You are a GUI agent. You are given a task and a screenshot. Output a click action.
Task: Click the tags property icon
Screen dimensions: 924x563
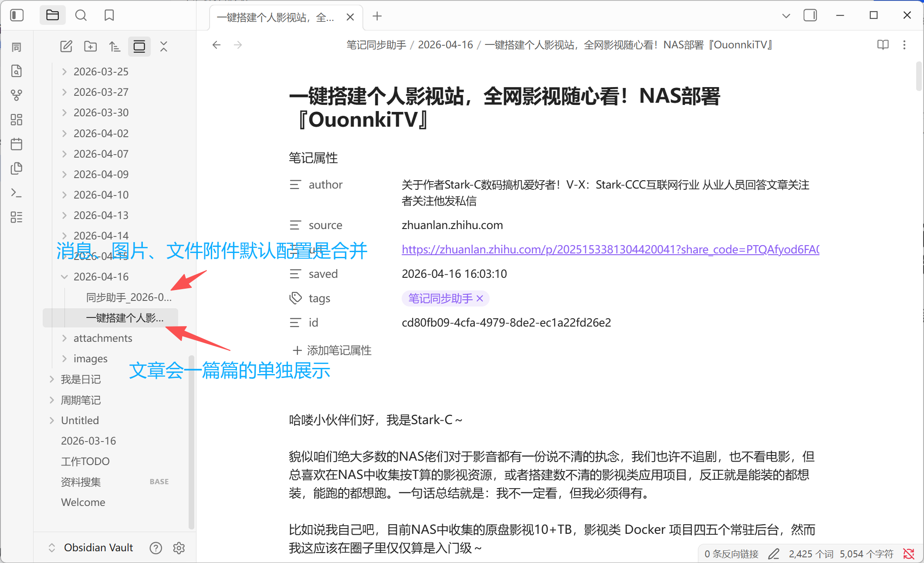point(295,298)
